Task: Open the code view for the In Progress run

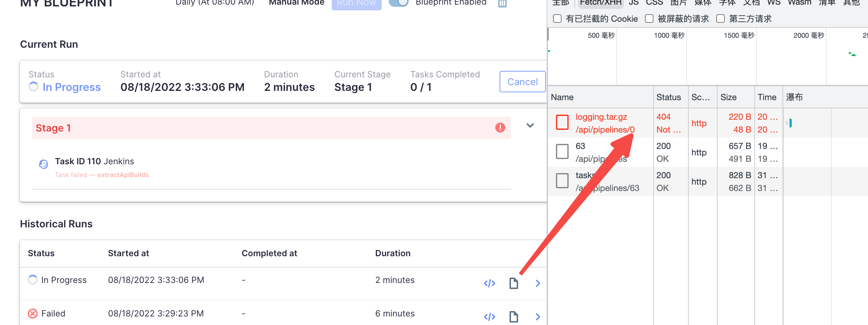Action: (489, 283)
